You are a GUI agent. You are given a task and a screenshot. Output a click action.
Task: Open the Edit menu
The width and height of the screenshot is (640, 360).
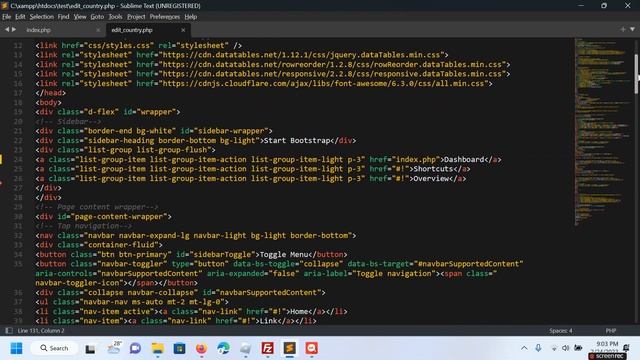(20, 17)
